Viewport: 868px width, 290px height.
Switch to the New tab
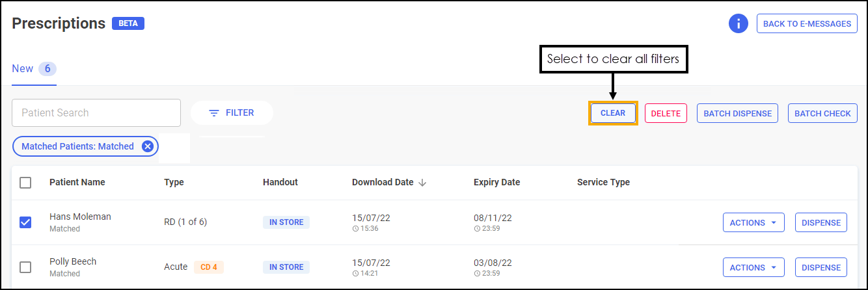pos(23,69)
